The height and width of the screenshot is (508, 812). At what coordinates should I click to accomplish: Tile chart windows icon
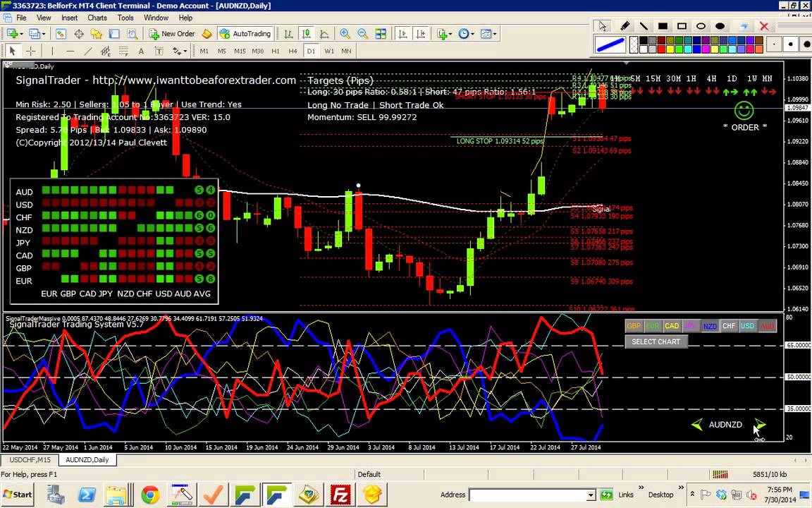click(381, 34)
